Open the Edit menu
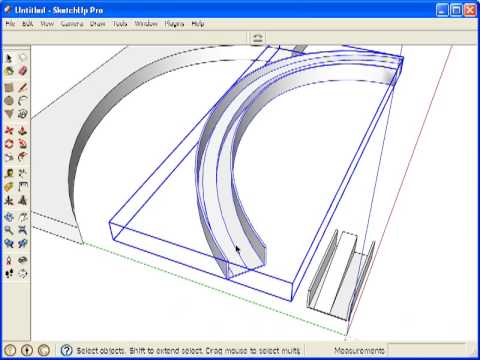Screen dimensions: 480x360 [28, 24]
